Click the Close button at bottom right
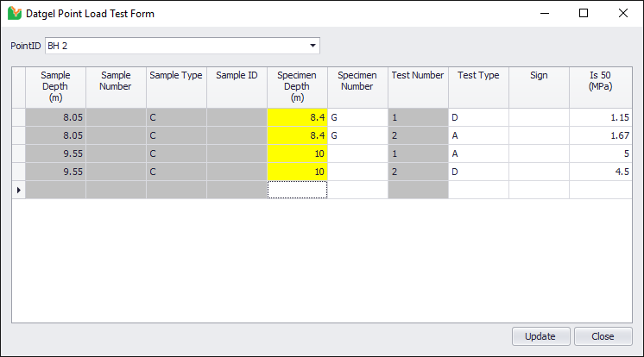 point(603,336)
